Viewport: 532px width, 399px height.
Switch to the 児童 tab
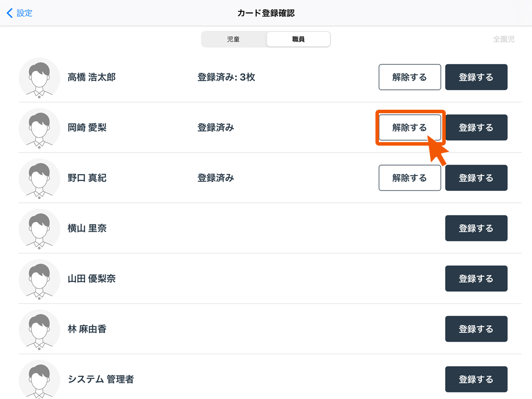[233, 39]
